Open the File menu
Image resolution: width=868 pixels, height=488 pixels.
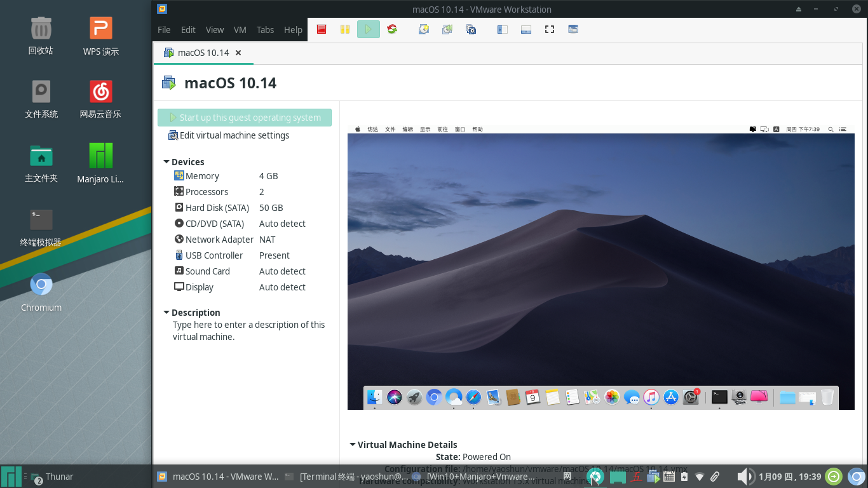click(164, 30)
